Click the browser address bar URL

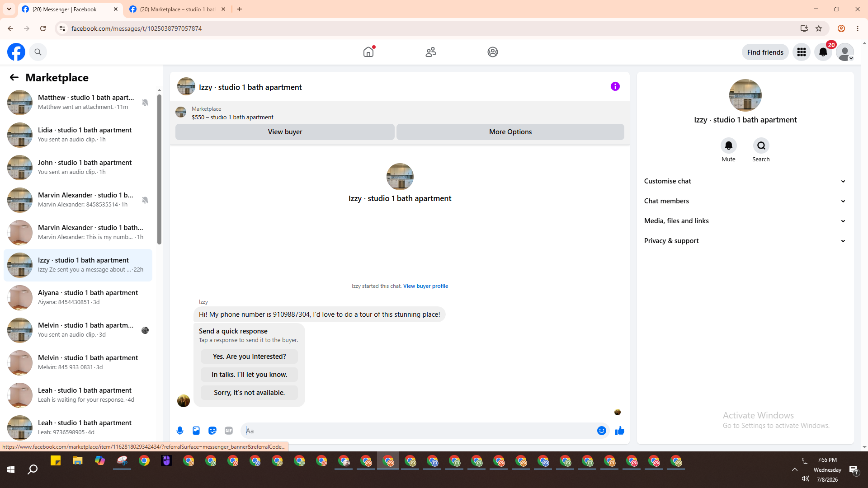(137, 28)
